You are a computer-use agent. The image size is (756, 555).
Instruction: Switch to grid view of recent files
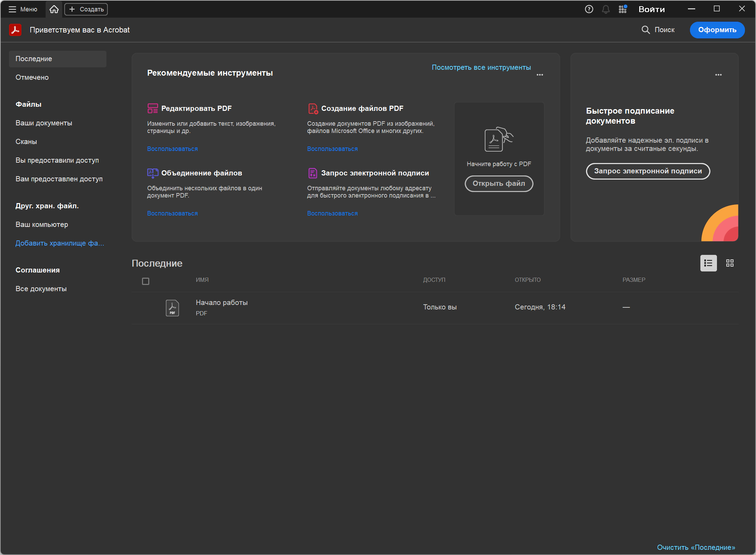pyautogui.click(x=730, y=263)
